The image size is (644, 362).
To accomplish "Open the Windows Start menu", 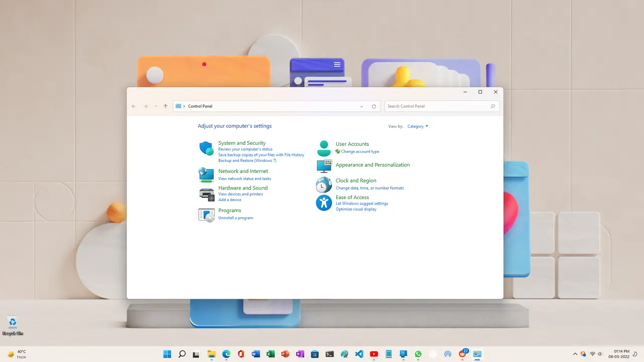I will (167, 354).
